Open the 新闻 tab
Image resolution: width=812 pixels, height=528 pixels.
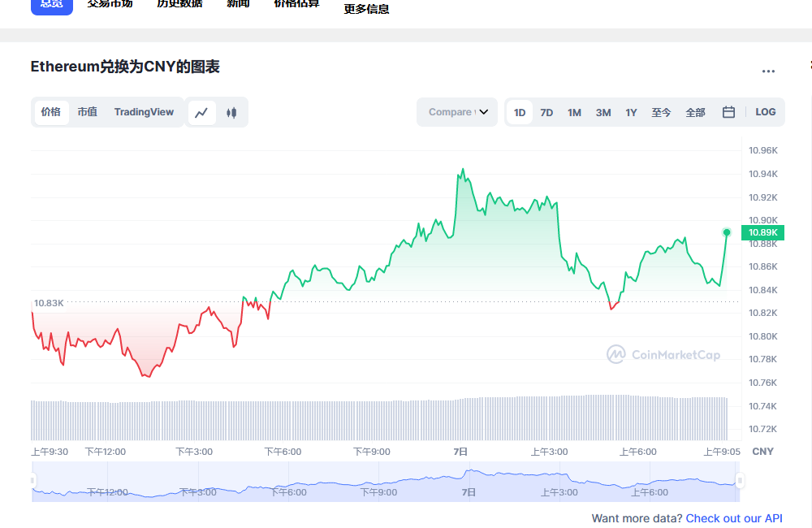(x=238, y=4)
